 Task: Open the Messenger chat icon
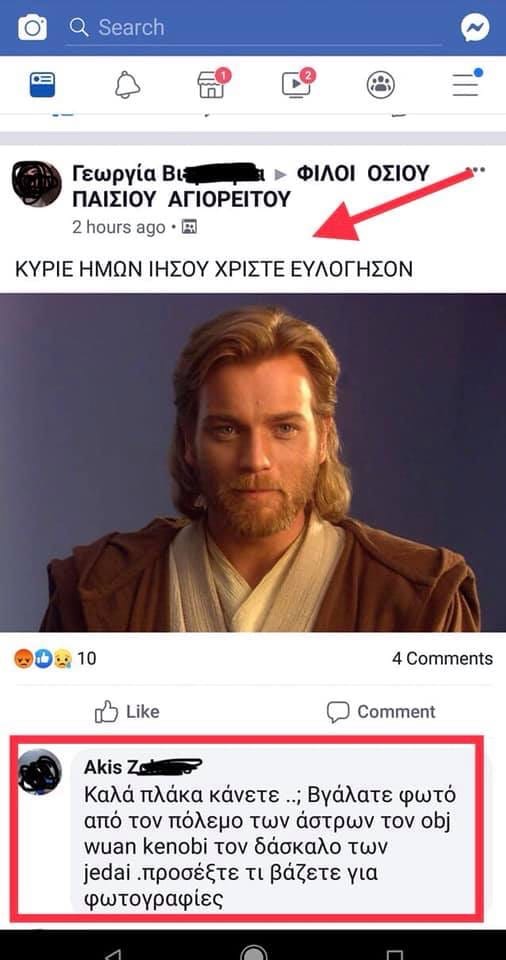[x=475, y=28]
